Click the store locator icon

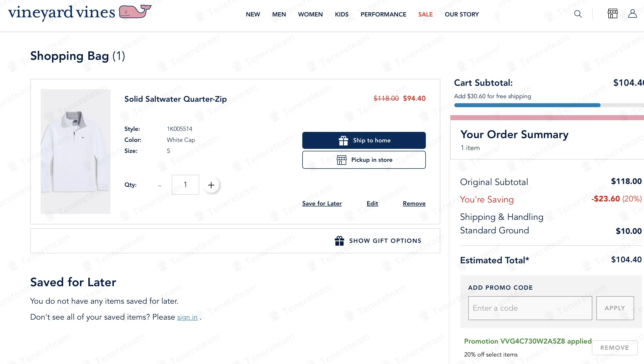pos(613,14)
